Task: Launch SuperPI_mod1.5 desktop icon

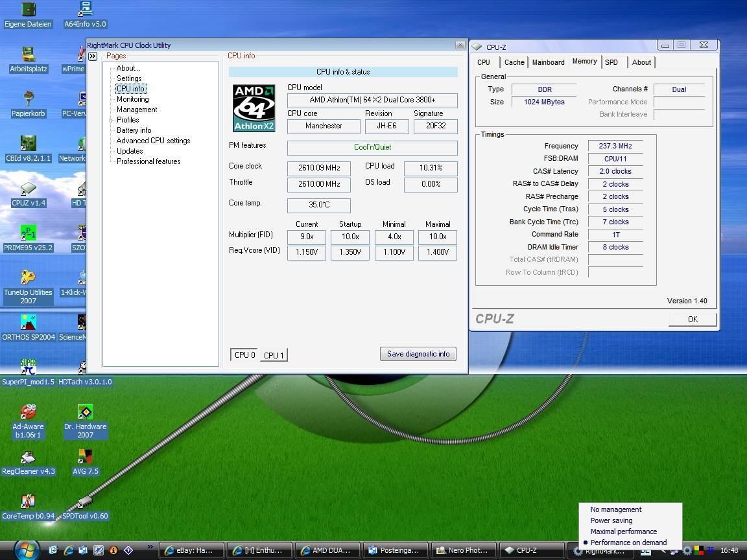Action: [28, 373]
